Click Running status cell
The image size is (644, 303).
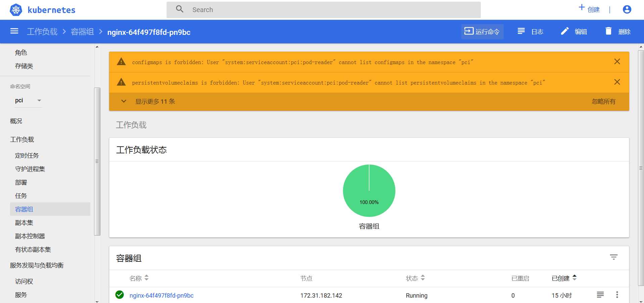coord(417,296)
